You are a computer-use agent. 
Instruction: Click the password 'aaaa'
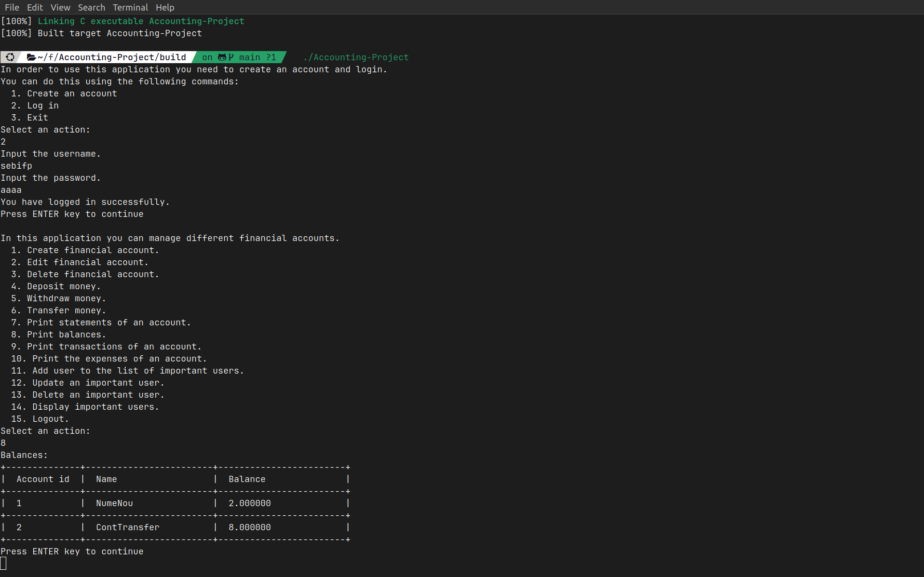coord(11,190)
